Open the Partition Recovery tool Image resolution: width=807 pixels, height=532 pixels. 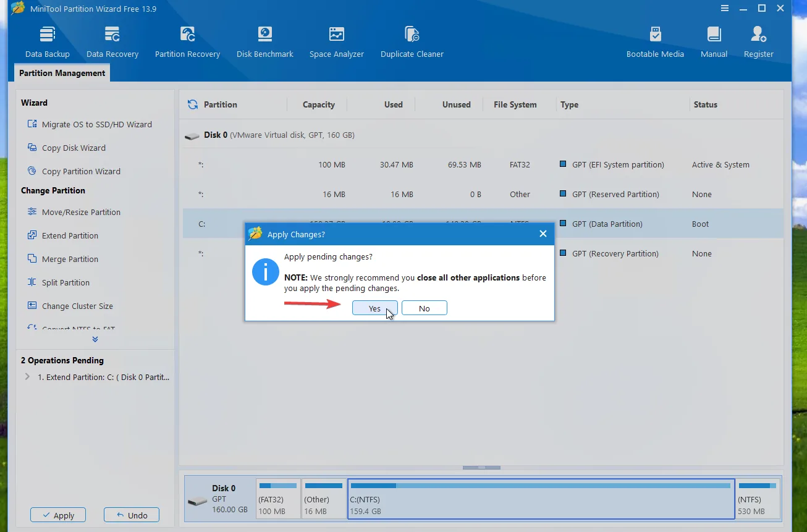click(x=187, y=42)
